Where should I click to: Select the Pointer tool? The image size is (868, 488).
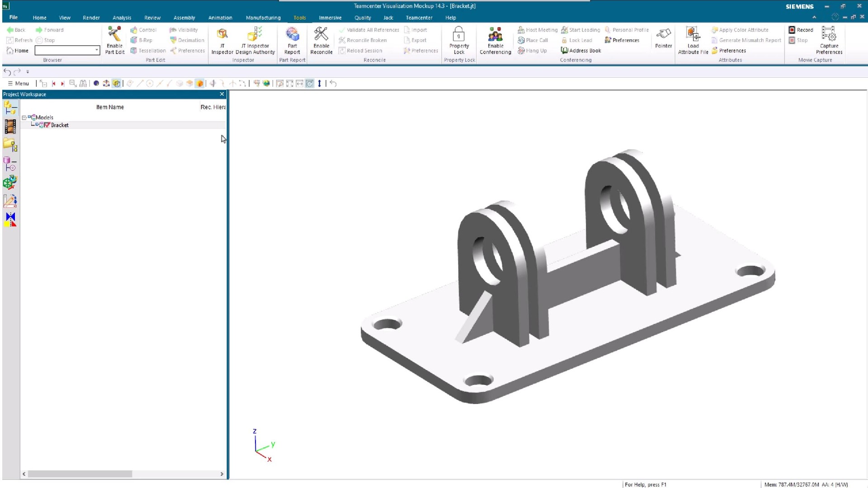663,34
